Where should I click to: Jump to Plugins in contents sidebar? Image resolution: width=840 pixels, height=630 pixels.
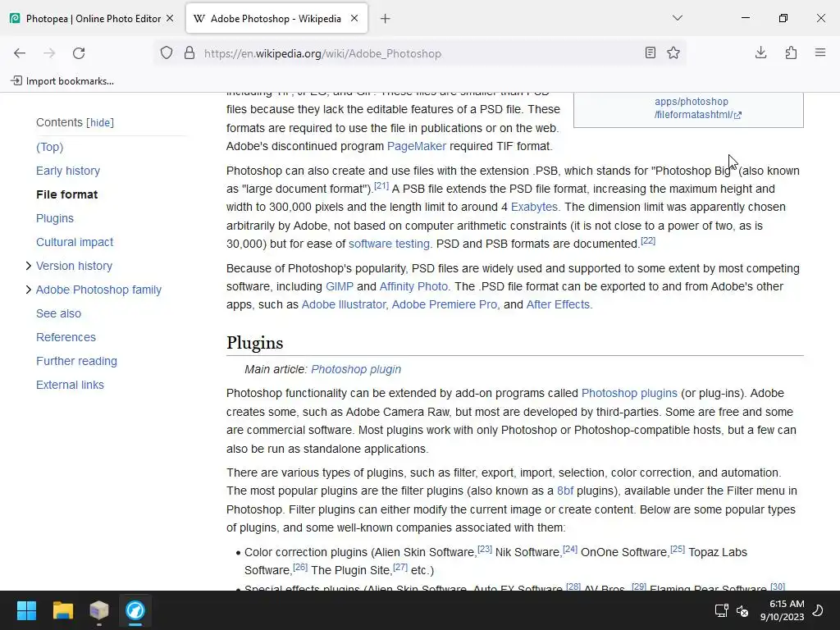[55, 218]
